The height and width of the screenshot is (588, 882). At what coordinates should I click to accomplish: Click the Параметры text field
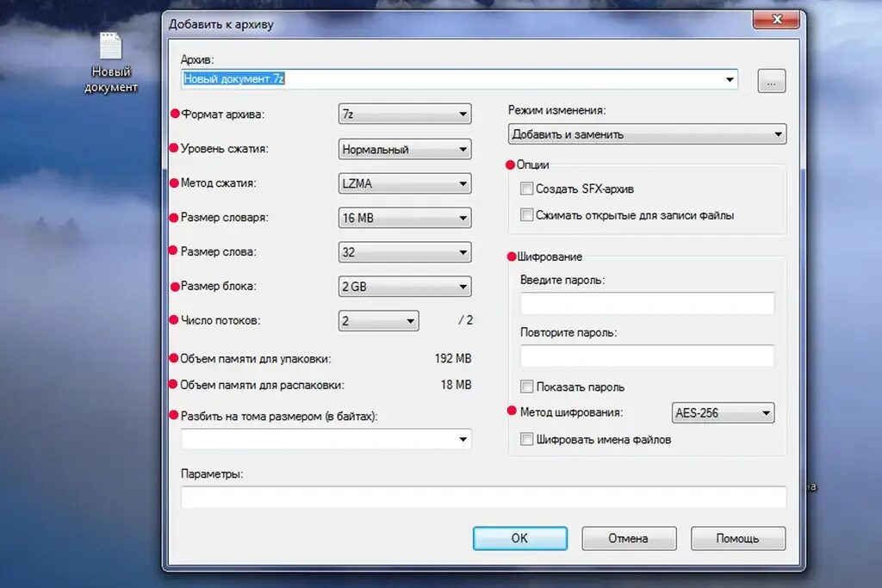[x=483, y=498]
